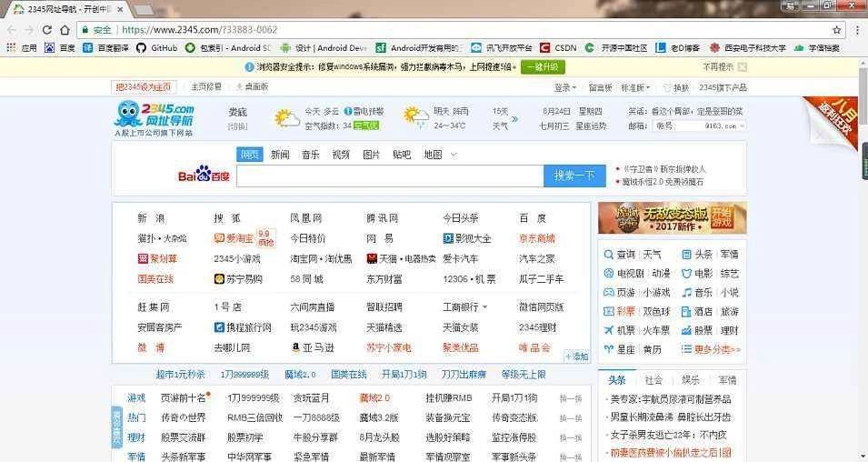868x462 pixels.
Task: Open the 12306·机票 link
Action: point(469,279)
